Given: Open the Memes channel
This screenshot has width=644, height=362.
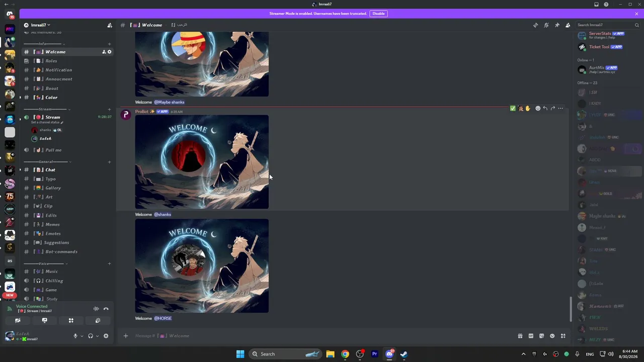Looking at the screenshot, I should tap(68, 224).
